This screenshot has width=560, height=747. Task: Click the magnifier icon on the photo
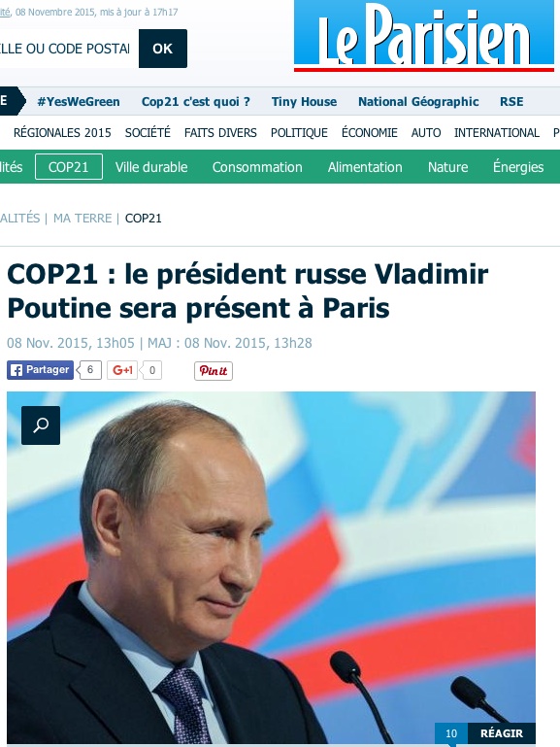pos(41,424)
